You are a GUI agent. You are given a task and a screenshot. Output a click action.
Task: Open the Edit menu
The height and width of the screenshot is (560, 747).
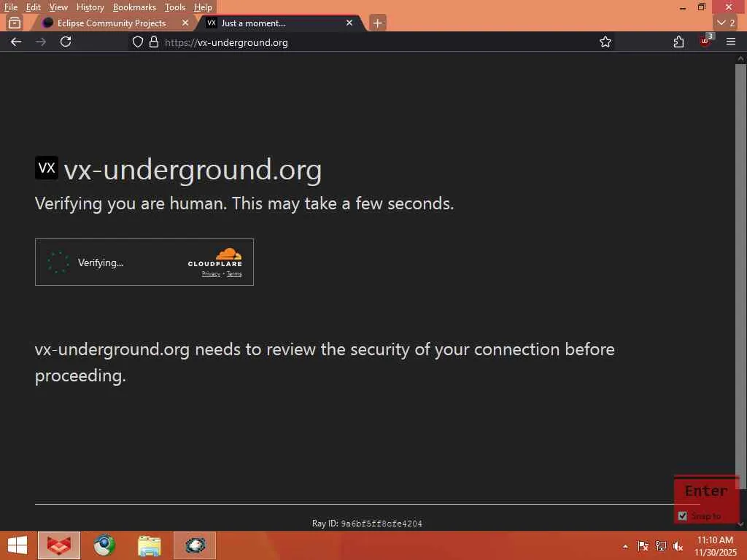click(33, 7)
